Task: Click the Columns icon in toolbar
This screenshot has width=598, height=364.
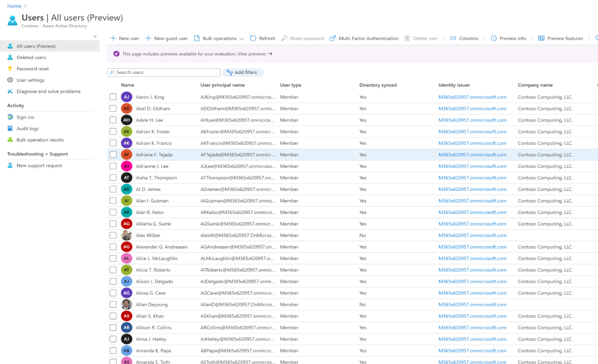Action: point(453,38)
